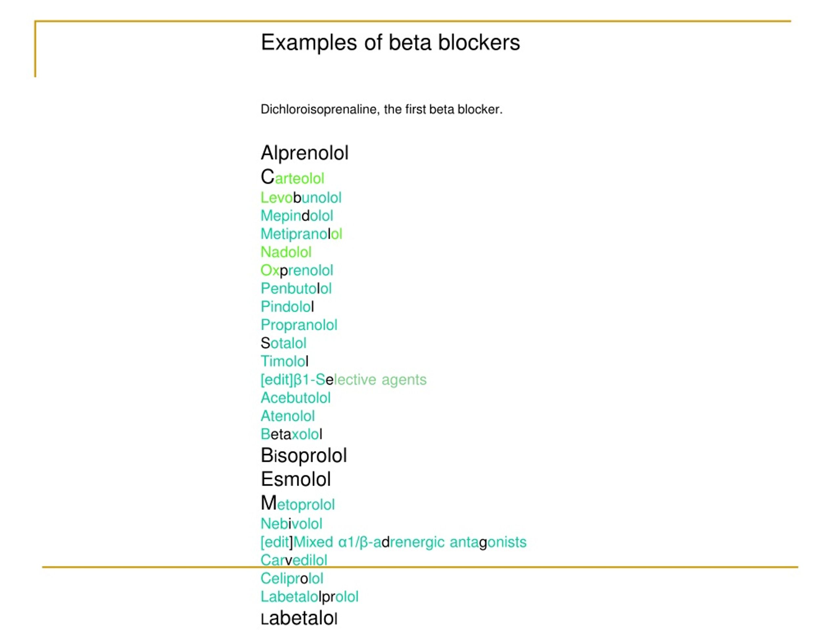Select the Penbutolol link

(x=296, y=289)
